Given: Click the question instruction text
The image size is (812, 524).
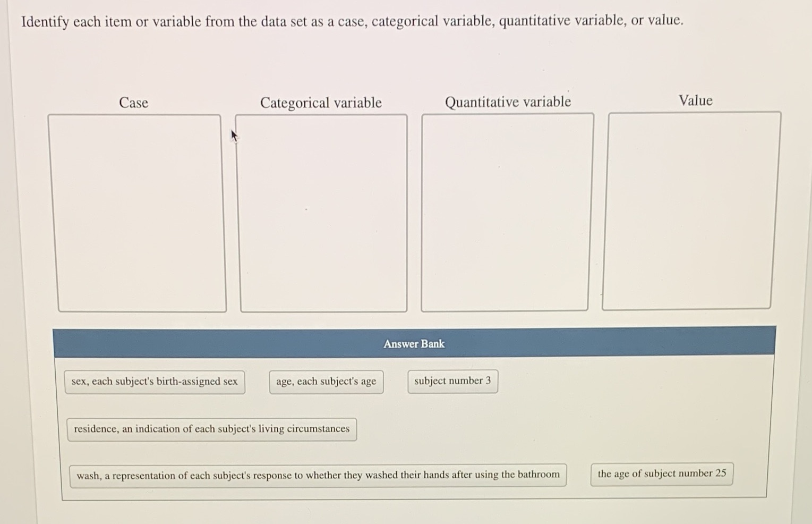Looking at the screenshot, I should pyautogui.click(x=352, y=22).
